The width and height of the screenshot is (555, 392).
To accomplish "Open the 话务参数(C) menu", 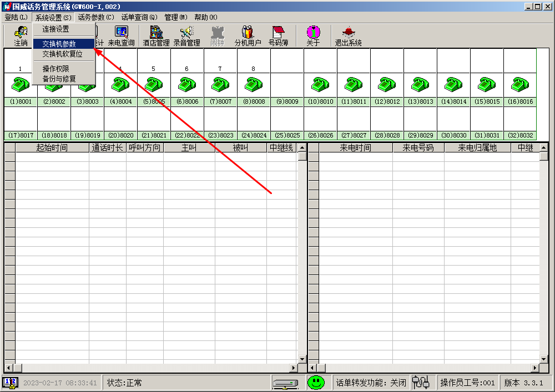I will (96, 17).
